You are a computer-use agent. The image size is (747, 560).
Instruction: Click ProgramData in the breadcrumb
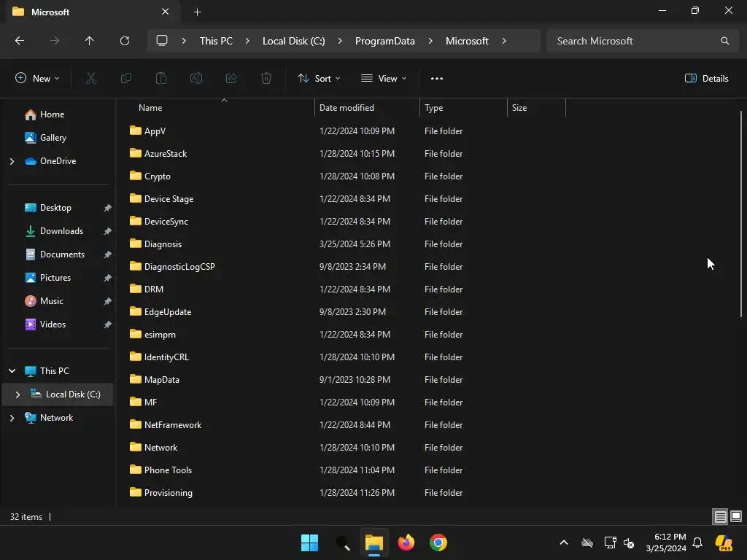click(x=385, y=41)
